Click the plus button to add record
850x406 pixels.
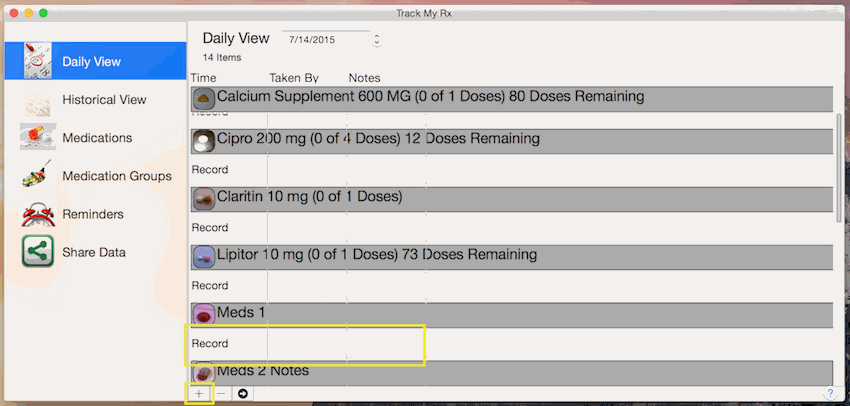[x=199, y=394]
